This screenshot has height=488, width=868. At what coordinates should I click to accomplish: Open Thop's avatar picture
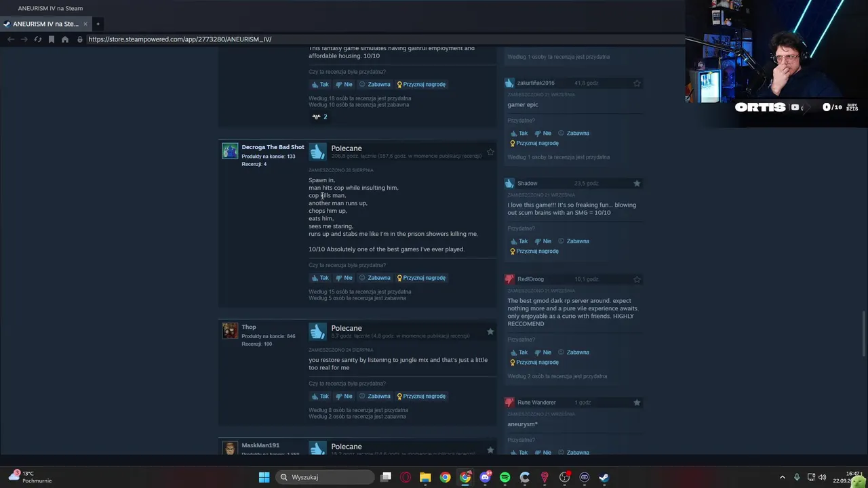[x=230, y=330]
